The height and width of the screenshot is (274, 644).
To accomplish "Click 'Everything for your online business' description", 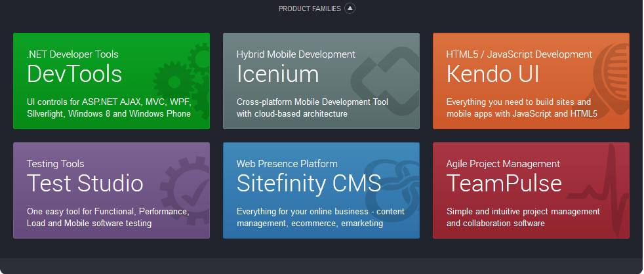I will [320, 218].
